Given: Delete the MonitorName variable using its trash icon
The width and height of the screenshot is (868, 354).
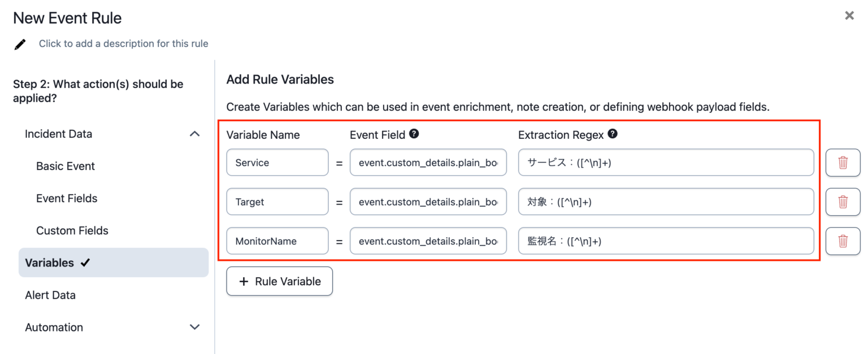Looking at the screenshot, I should (x=843, y=241).
